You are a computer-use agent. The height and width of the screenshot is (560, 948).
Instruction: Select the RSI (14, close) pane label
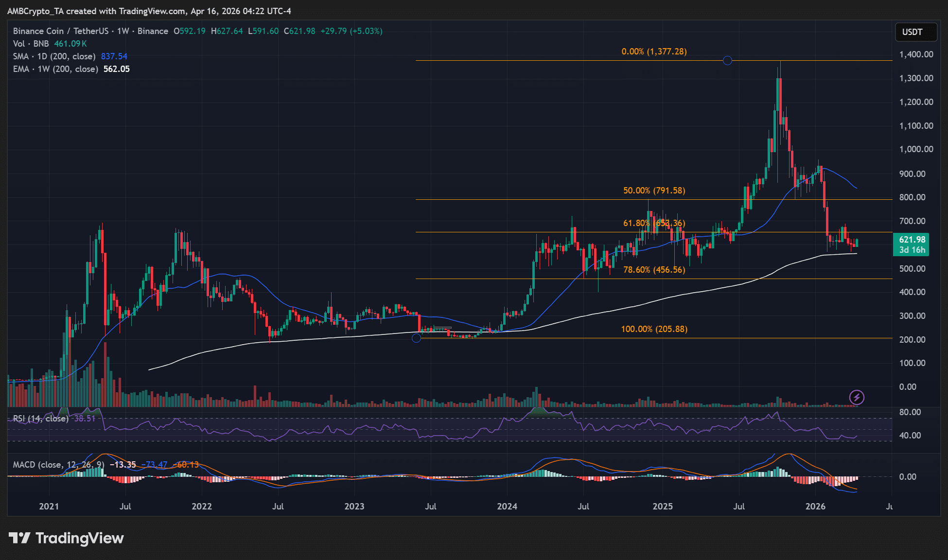point(40,418)
